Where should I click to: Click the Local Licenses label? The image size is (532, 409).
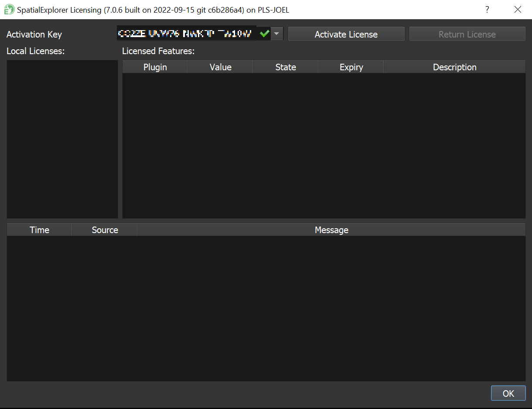point(35,51)
